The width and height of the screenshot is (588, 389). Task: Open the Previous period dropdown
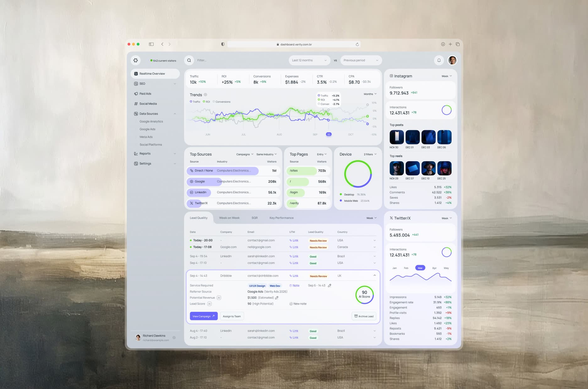click(361, 60)
